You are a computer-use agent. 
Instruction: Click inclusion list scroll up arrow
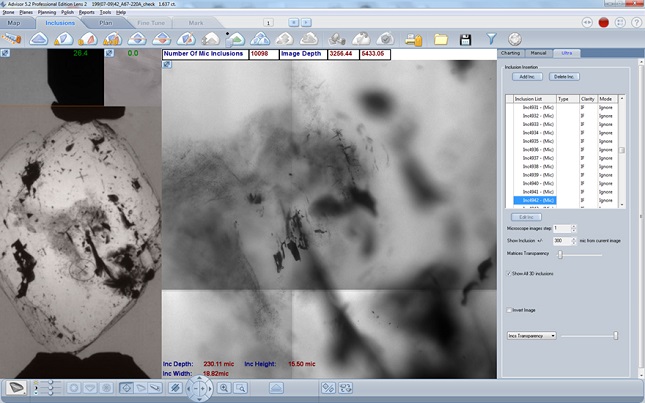622,98
